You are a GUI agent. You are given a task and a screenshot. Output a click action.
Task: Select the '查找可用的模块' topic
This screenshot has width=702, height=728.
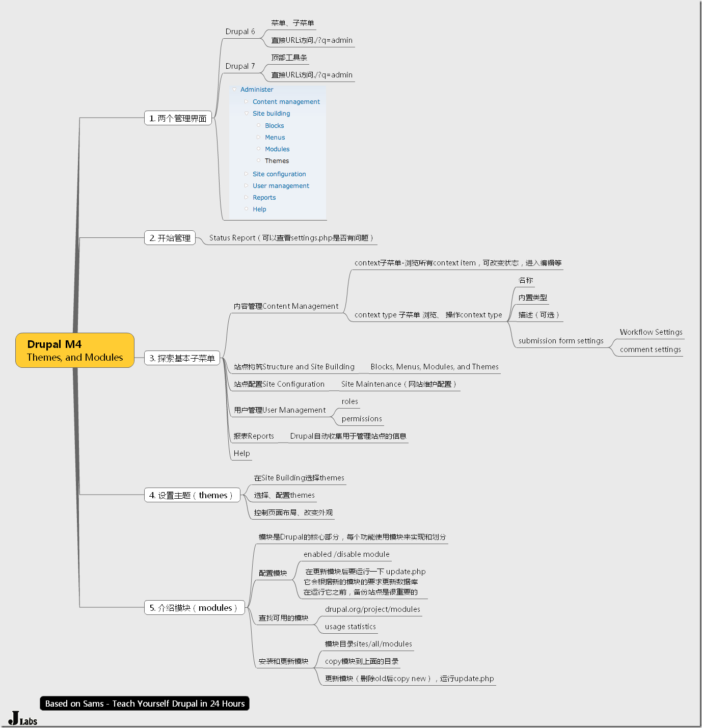(x=284, y=618)
